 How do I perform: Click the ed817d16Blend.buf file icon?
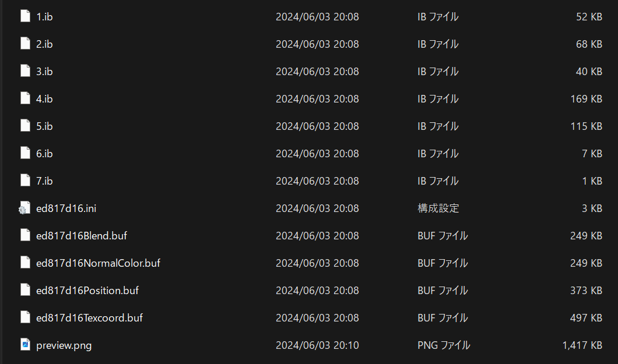coord(25,235)
